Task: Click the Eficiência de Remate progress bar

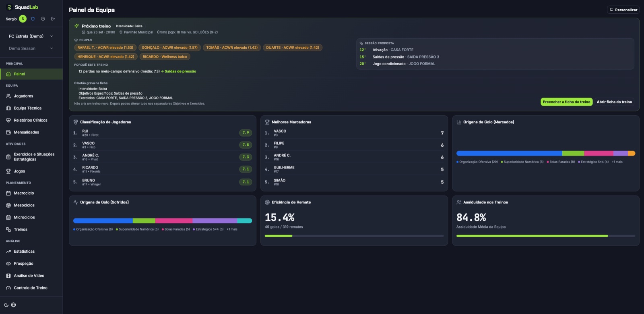Action: (354, 236)
